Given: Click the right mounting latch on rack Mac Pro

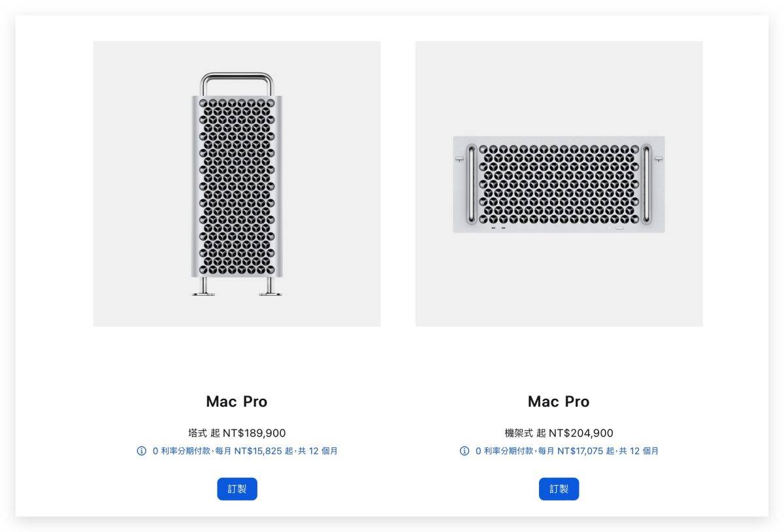Looking at the screenshot, I should click(x=659, y=157).
